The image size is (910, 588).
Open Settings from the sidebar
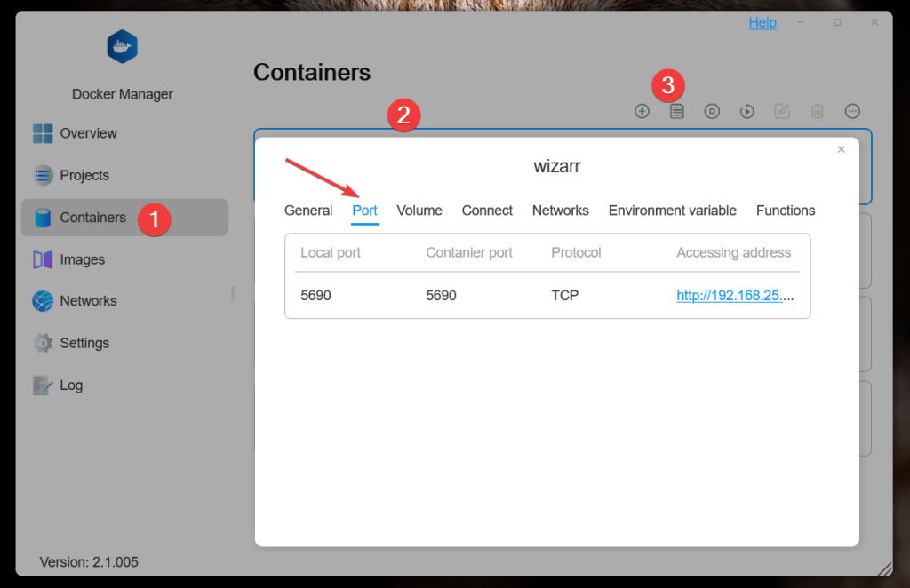84,343
